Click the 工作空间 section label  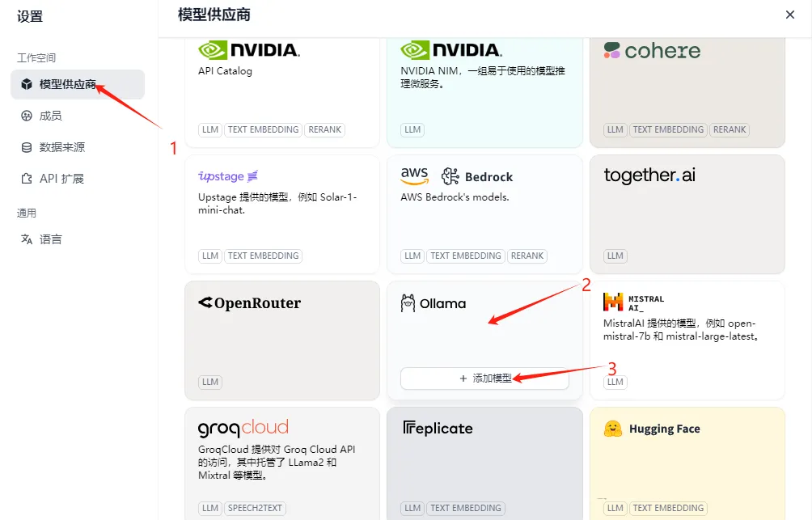tap(36, 58)
